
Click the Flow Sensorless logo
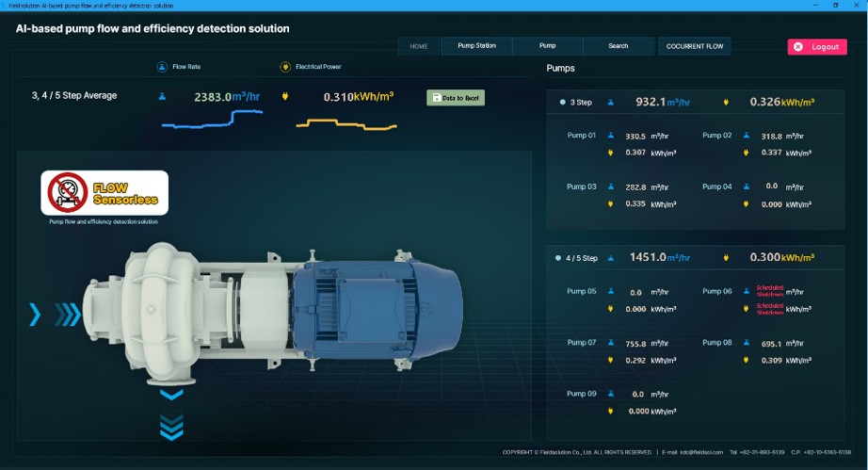point(104,193)
